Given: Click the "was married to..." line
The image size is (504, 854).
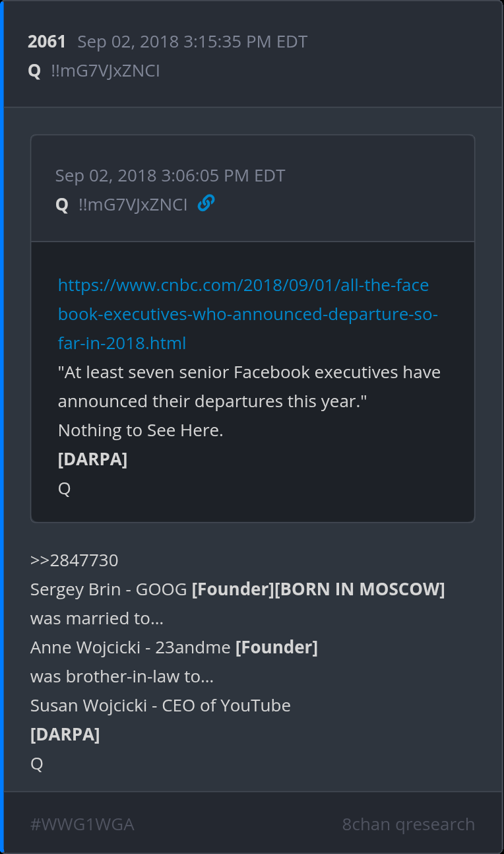Looking at the screenshot, I should [x=97, y=618].
